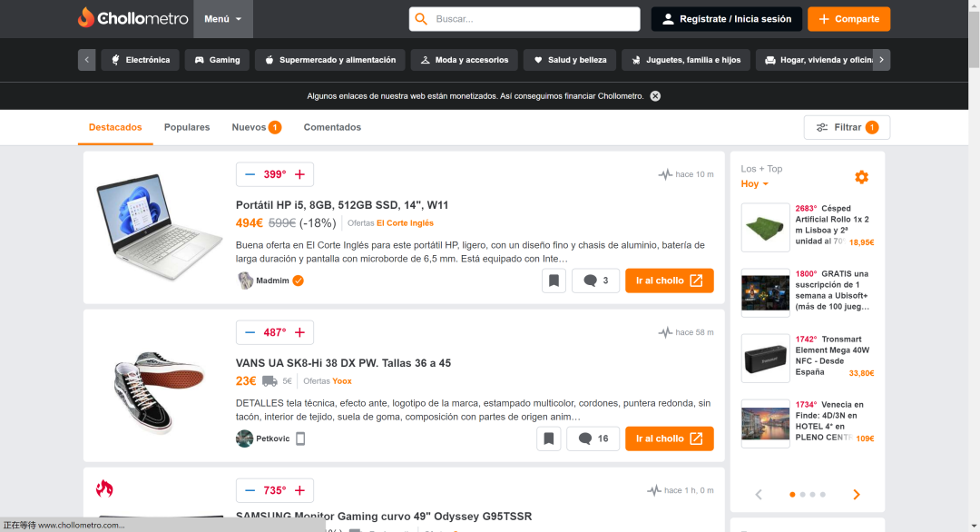Open Césped Artificial Rollo top deal
Viewport: 980px width, 532px height.
832,225
